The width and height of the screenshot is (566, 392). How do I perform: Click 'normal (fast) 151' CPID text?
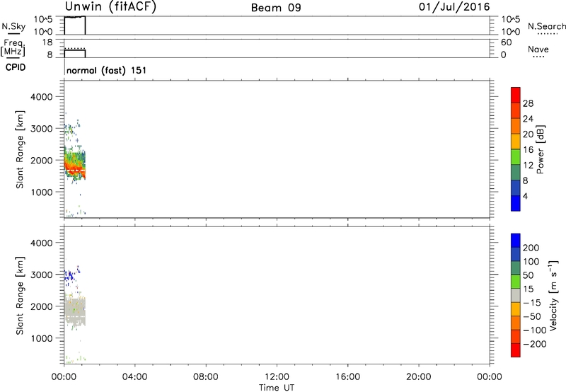[x=107, y=70]
